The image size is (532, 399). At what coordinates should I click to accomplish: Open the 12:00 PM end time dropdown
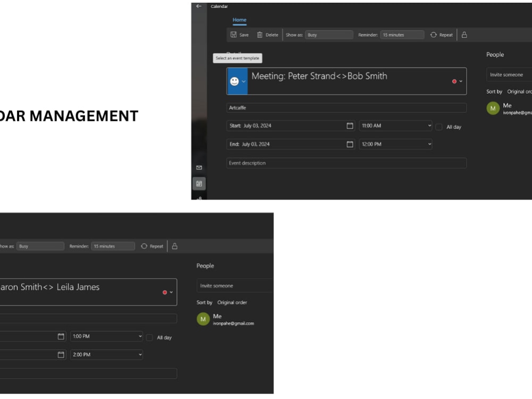pos(396,144)
